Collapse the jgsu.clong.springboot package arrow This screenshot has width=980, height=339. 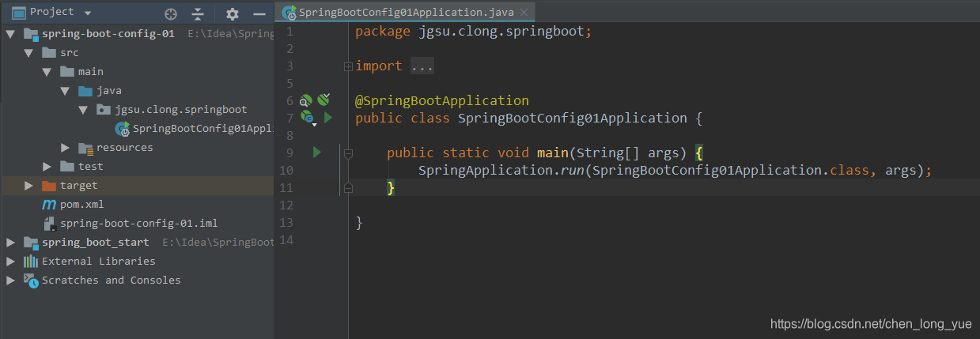coord(83,110)
